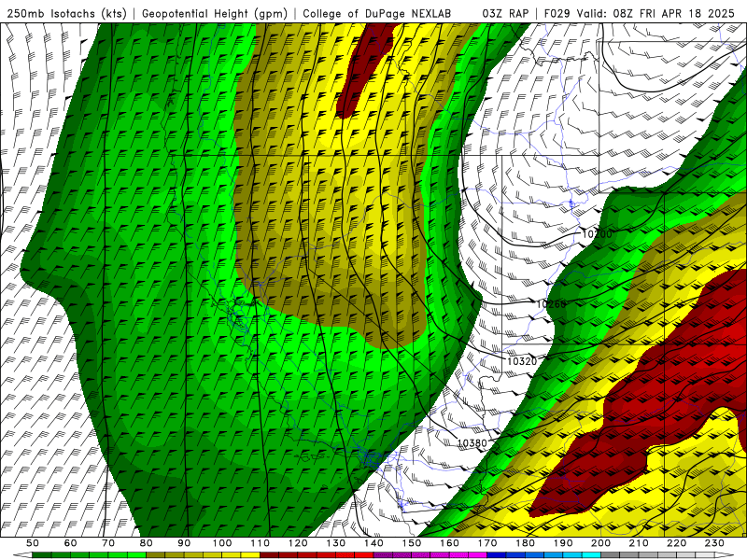
Task: Click the 100 value on the color scale
Action: [x=222, y=543]
